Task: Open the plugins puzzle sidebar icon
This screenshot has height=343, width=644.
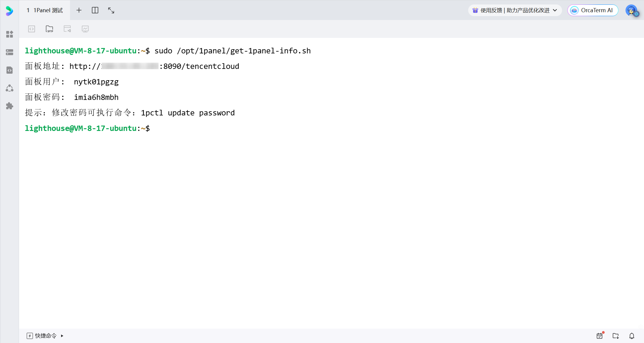Action: click(10, 106)
